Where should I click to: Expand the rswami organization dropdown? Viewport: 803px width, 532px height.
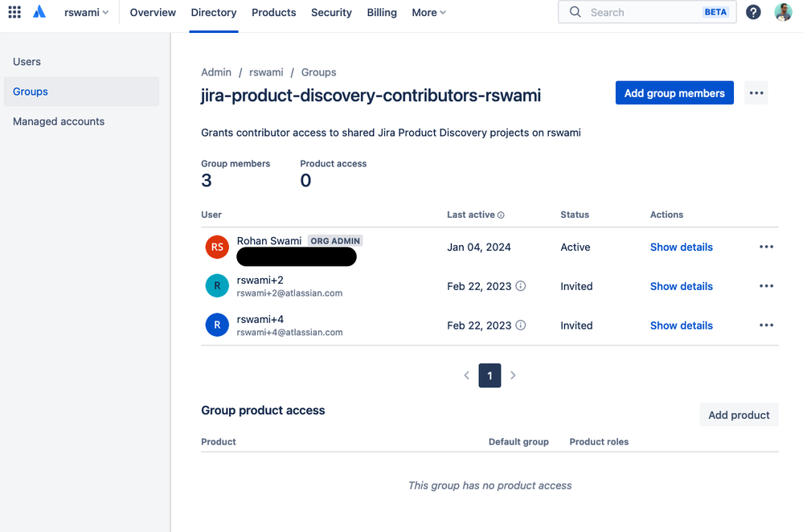(86, 12)
